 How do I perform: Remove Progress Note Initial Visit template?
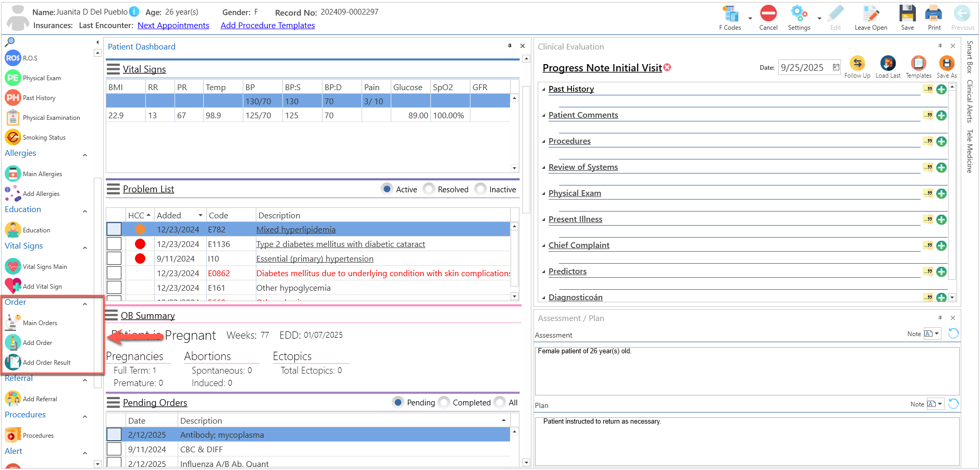click(667, 67)
